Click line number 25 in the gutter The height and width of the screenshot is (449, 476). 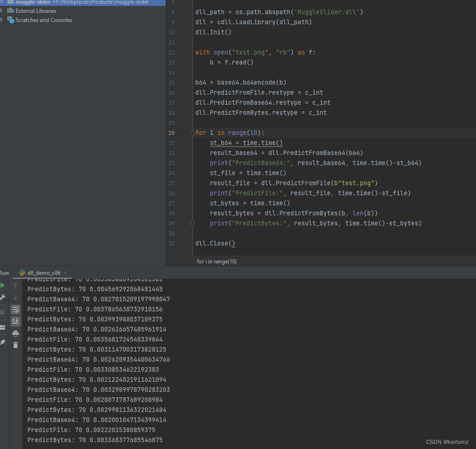pos(171,183)
